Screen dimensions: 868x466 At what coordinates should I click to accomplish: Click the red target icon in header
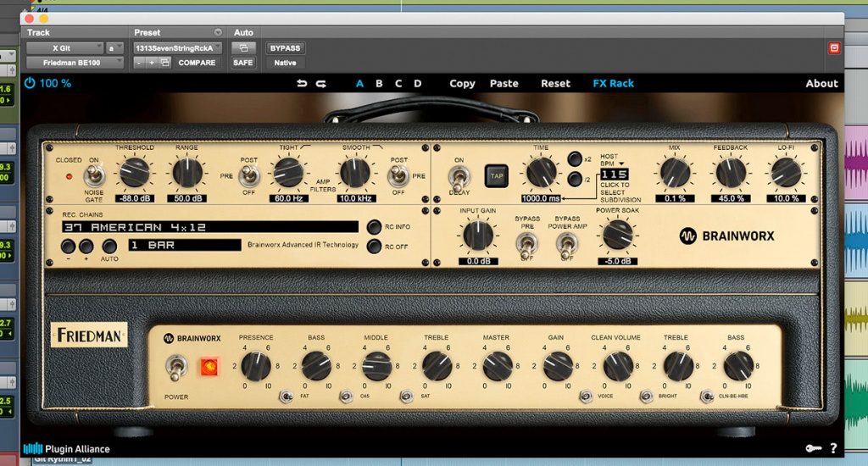point(834,48)
